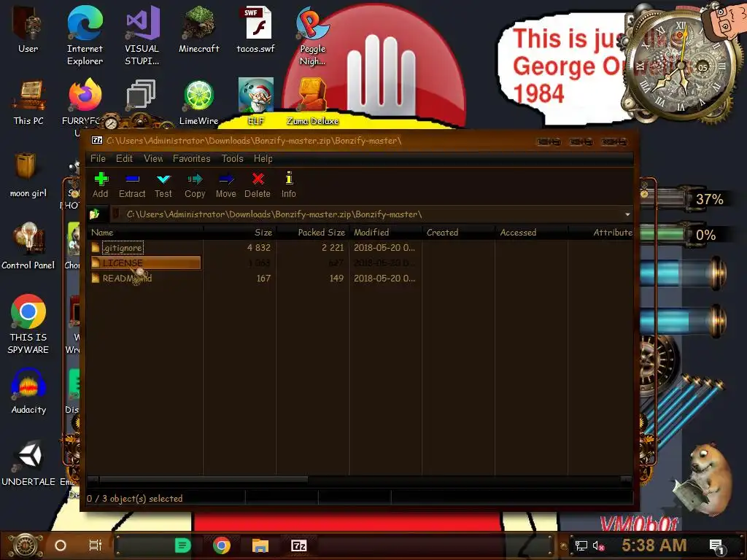Select the ELF desktop icon
The width and height of the screenshot is (747, 560).
256,102
